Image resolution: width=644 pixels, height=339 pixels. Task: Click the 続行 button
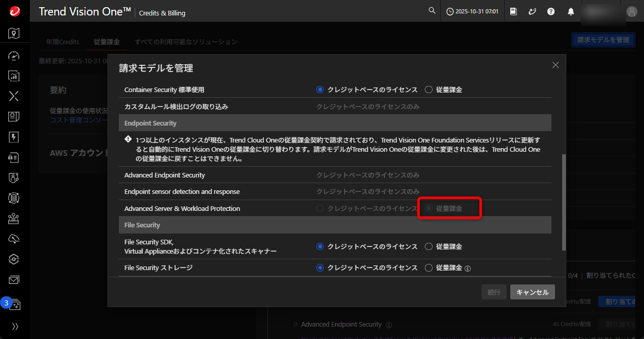coord(494,292)
